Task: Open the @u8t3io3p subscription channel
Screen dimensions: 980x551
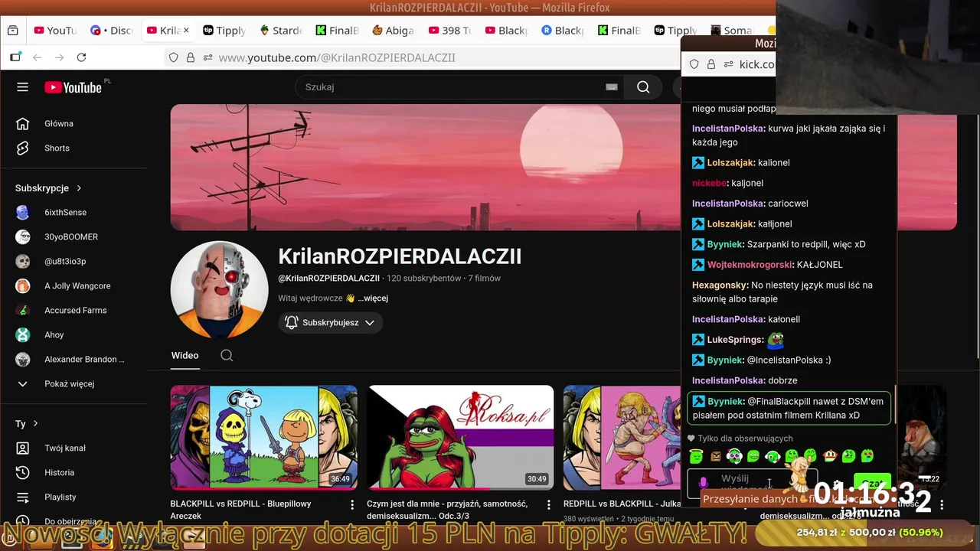Action: click(x=65, y=261)
